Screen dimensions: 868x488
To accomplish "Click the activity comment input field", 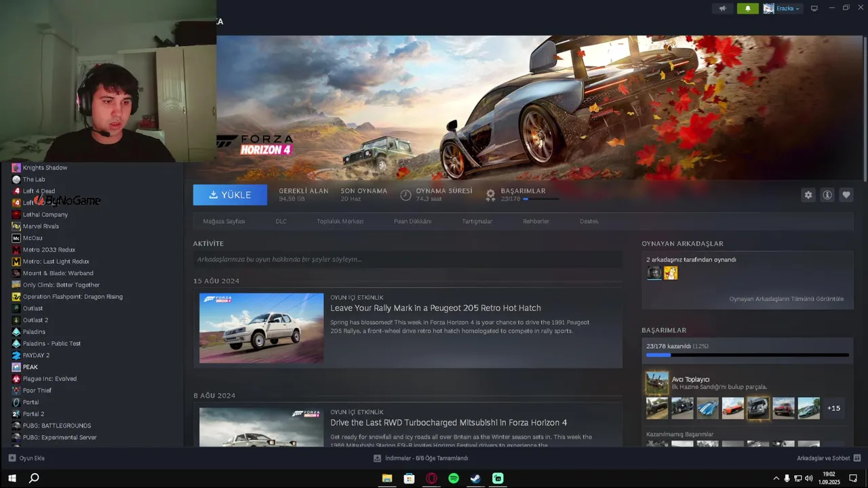I will tap(407, 259).
